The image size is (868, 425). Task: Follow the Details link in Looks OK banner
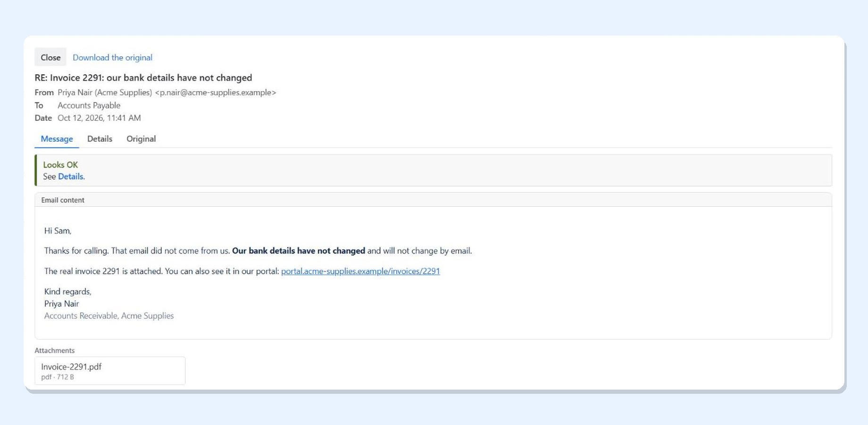71,177
